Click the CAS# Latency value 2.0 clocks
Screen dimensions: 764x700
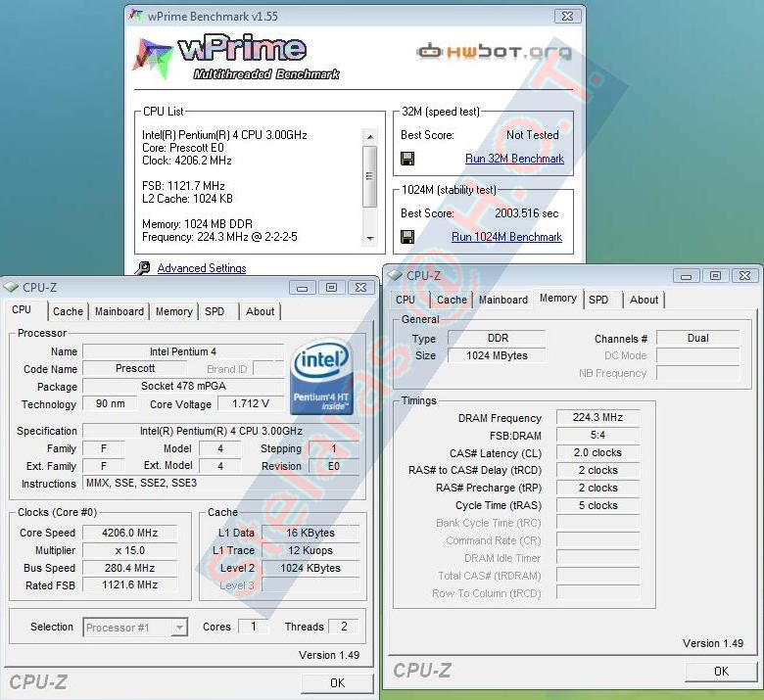tap(597, 452)
